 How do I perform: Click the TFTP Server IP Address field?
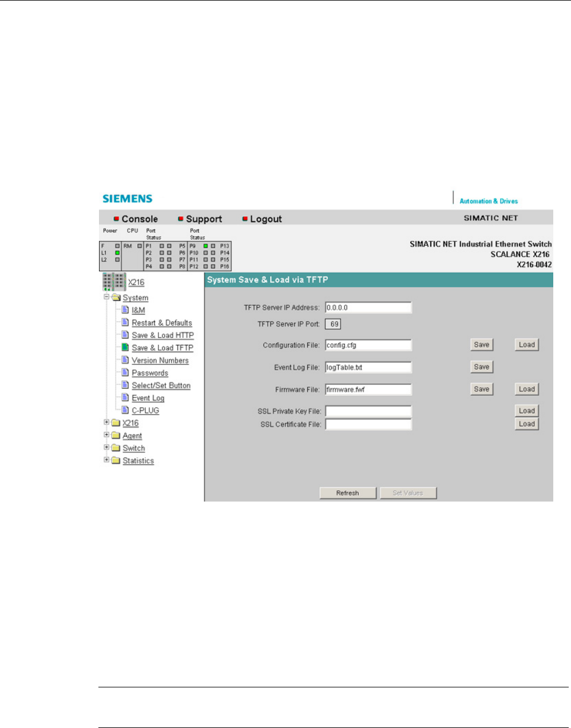pos(368,308)
